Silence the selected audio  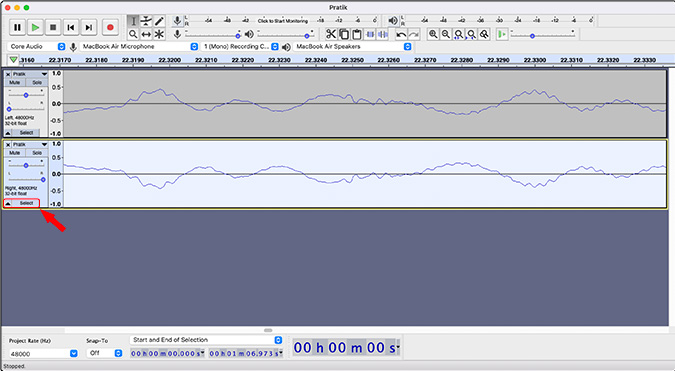383,34
